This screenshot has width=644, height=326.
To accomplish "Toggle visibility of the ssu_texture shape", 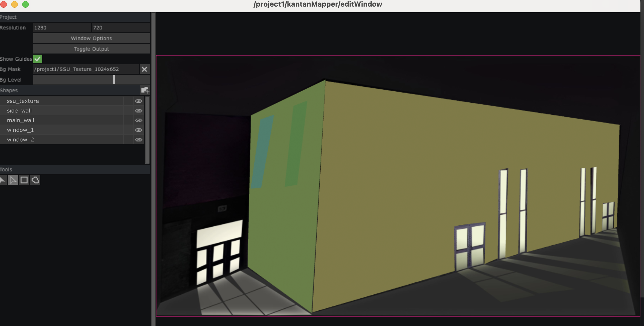I will (x=138, y=101).
